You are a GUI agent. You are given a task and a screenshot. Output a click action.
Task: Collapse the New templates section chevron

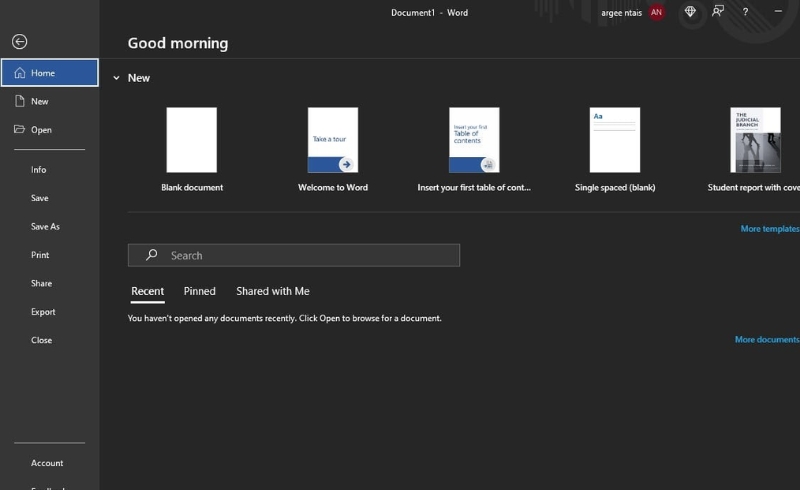pyautogui.click(x=116, y=78)
